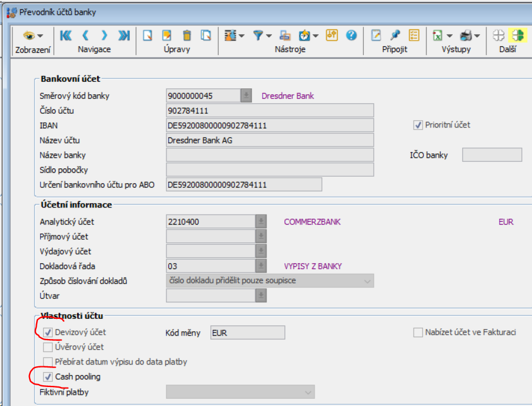Jump to first record in Navigace
The image size is (532, 406).
[66, 36]
